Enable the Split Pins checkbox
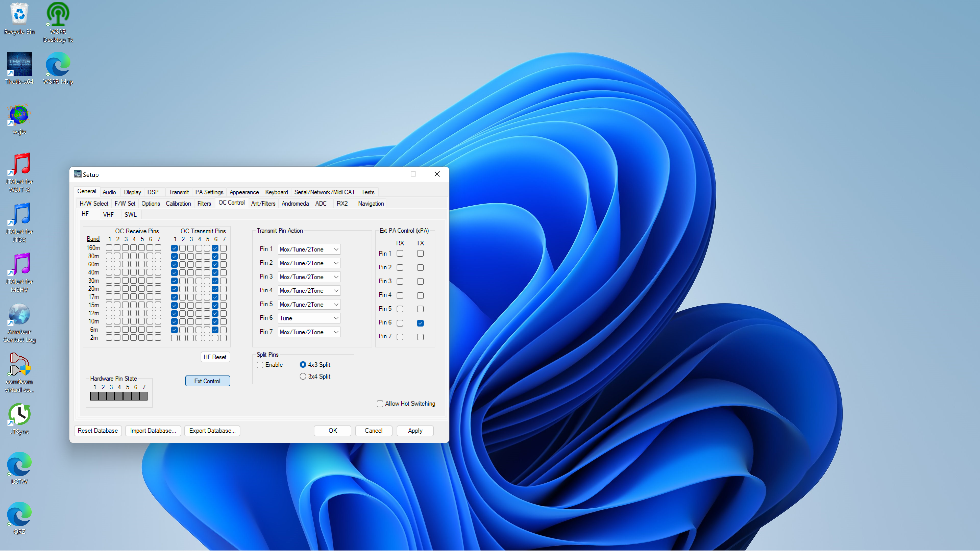 coord(260,365)
